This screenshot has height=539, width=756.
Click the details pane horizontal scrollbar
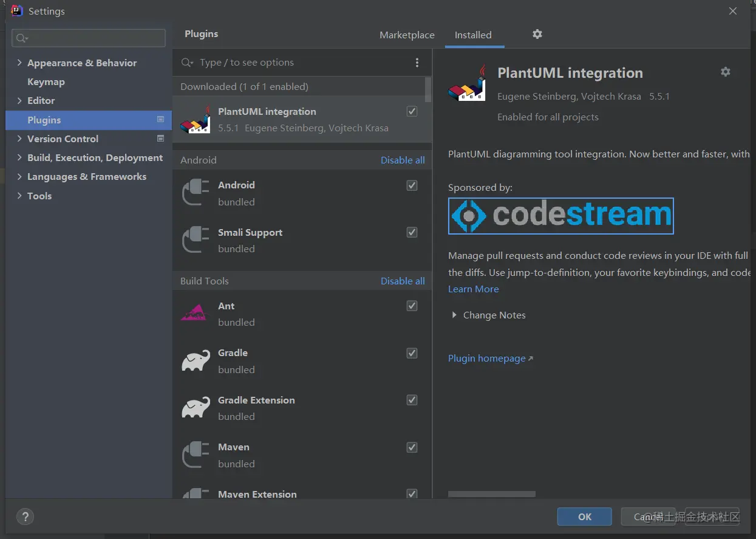(492, 494)
